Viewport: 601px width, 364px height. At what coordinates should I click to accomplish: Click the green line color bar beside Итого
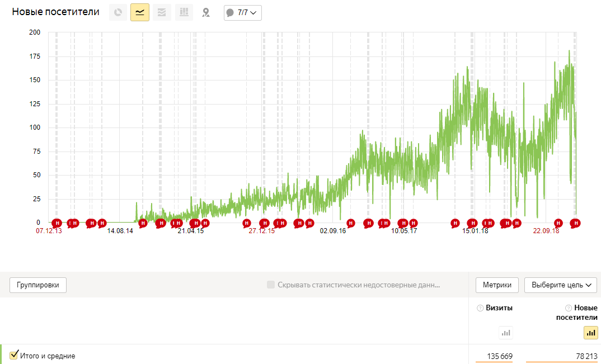pyautogui.click(x=1, y=354)
